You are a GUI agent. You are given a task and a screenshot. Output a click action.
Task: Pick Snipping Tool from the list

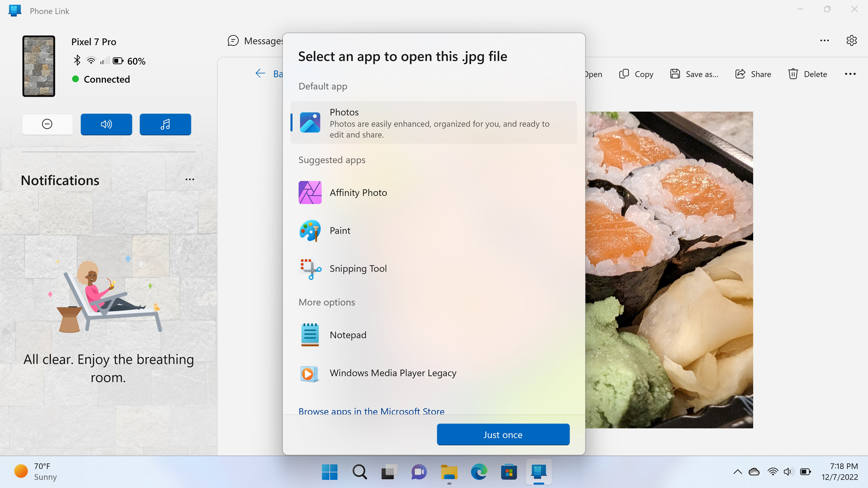(358, 268)
